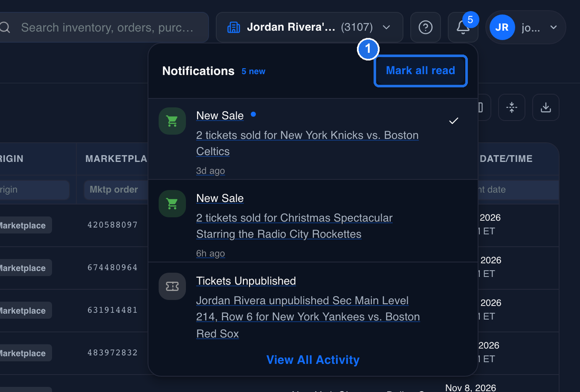Open the Knicks vs. Celtics New Sale title

tap(220, 116)
